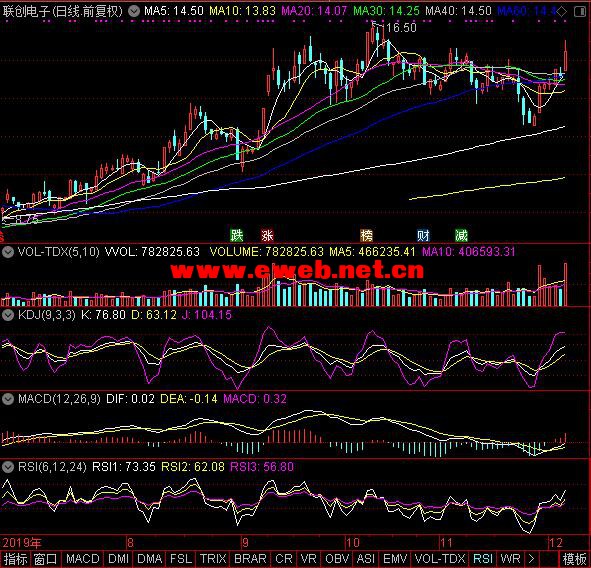Click the D: 63.12 value
Image resolution: width=591 pixels, height=568 pixels.
click(x=154, y=315)
